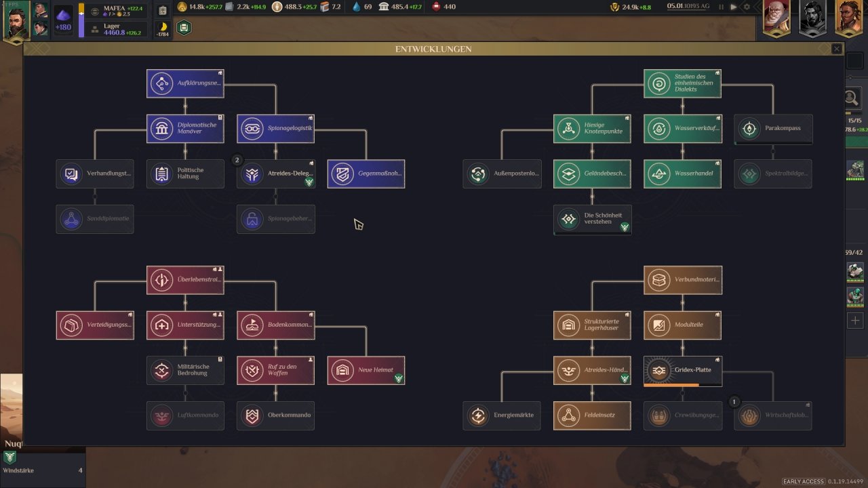Open the Atreides-Deleg... development node
This screenshot has height=488, width=868.
[x=275, y=174]
